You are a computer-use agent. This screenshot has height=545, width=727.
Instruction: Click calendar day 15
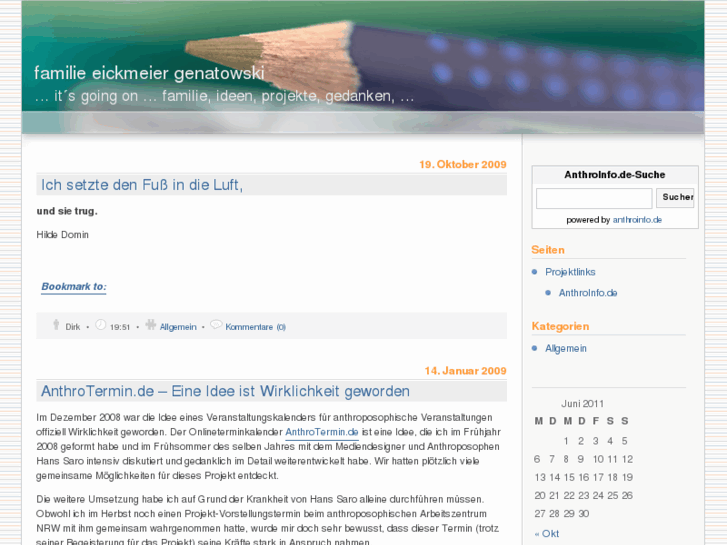[569, 477]
